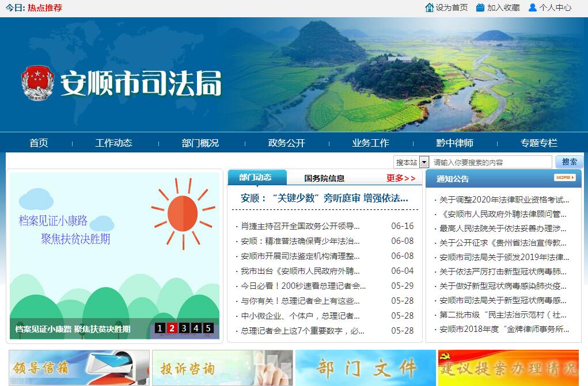Open 个人中心 link

555,7
